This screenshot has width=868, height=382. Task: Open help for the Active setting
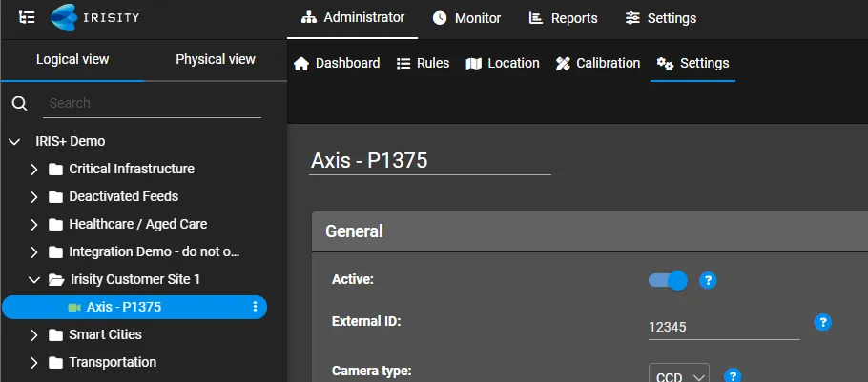click(708, 280)
